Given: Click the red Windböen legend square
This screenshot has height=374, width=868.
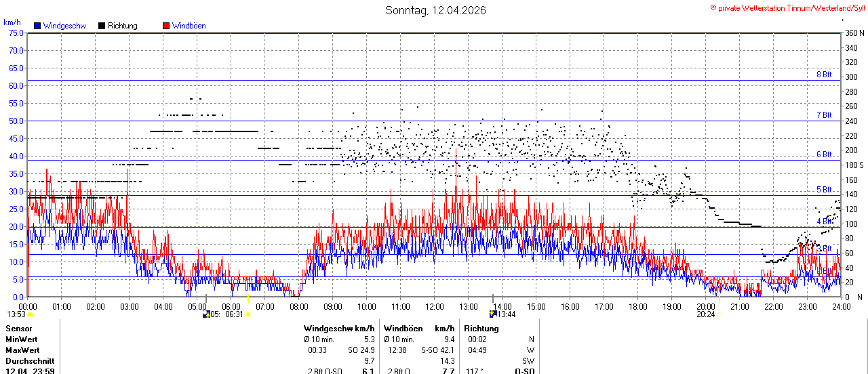Looking at the screenshot, I should pyautogui.click(x=166, y=26).
